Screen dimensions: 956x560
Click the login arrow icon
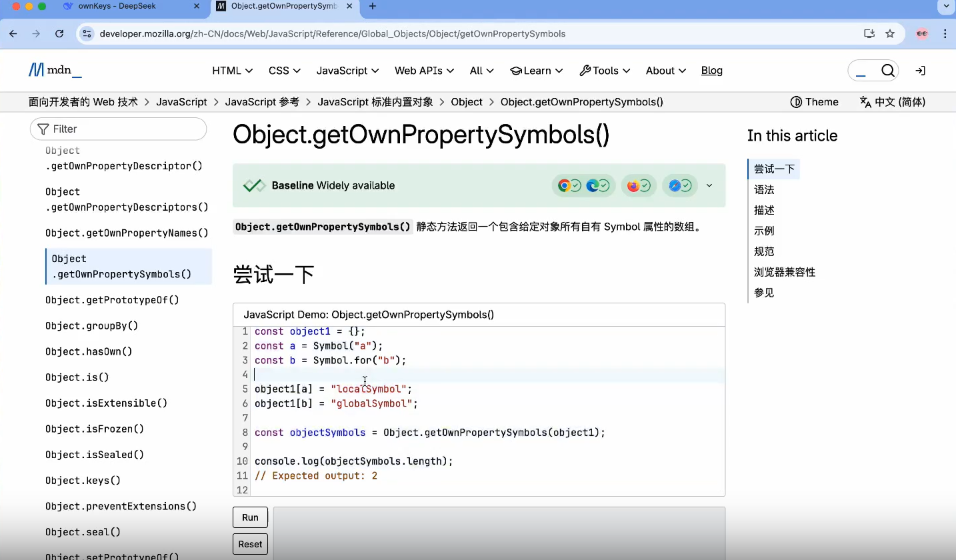[x=920, y=71]
